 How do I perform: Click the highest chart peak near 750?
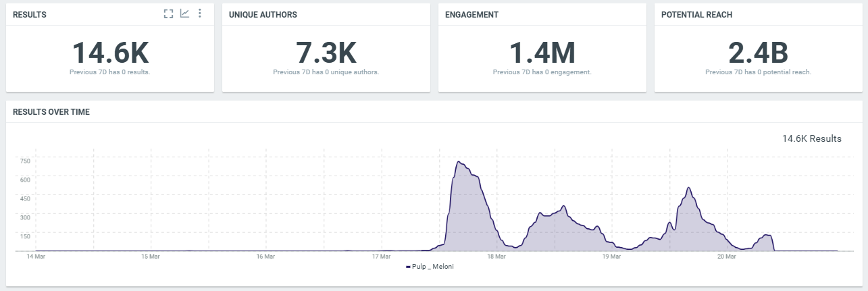tap(459, 162)
